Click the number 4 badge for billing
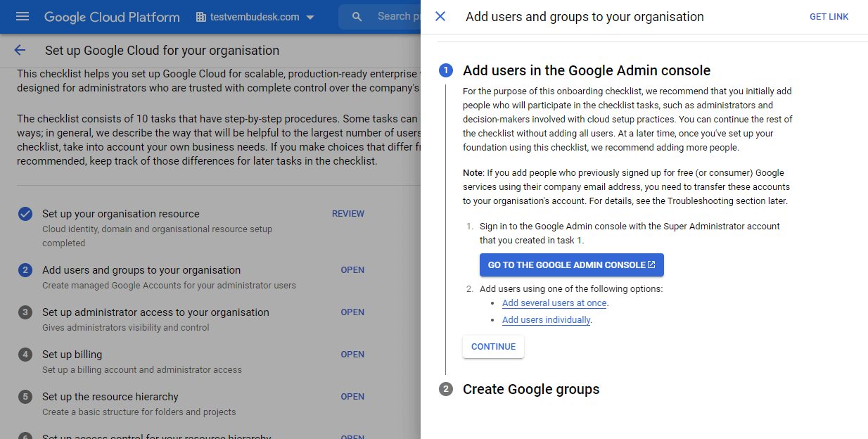The width and height of the screenshot is (868, 439). [25, 355]
